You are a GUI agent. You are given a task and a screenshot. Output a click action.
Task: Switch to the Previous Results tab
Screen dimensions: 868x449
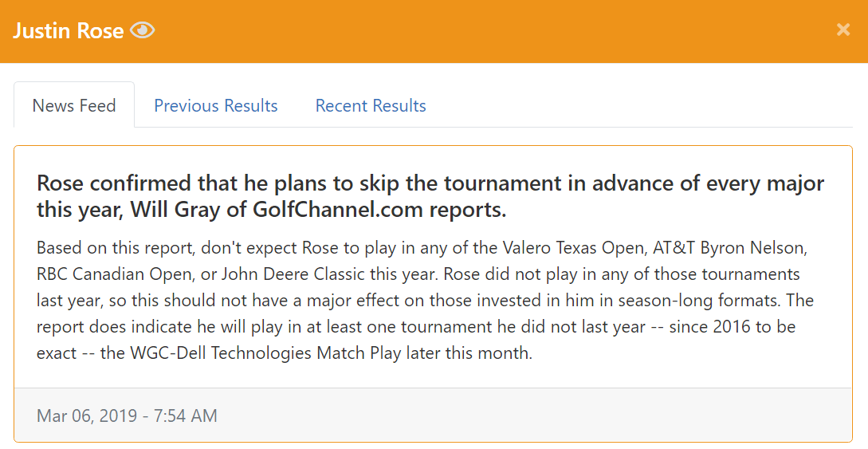coord(216,105)
